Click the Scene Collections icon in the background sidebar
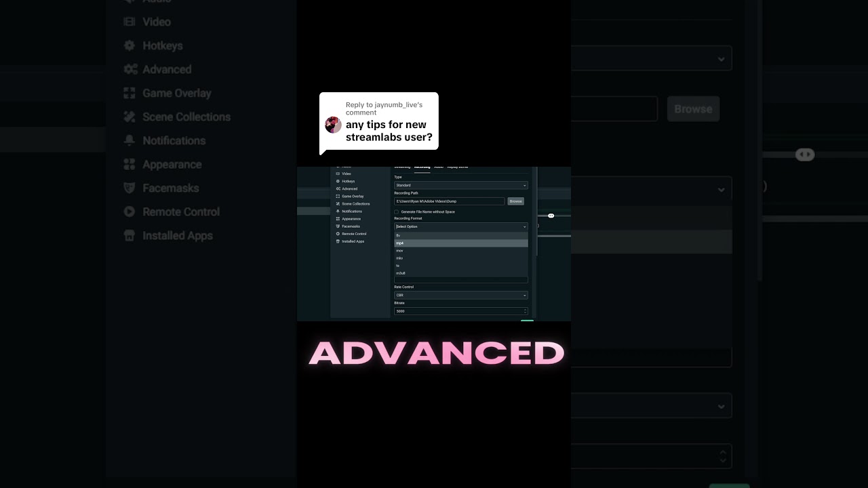 [x=129, y=117]
